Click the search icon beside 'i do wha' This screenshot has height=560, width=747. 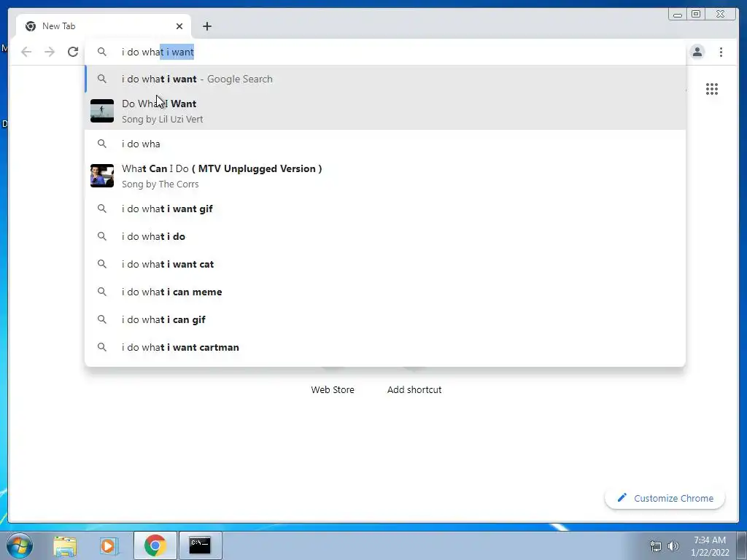point(102,144)
